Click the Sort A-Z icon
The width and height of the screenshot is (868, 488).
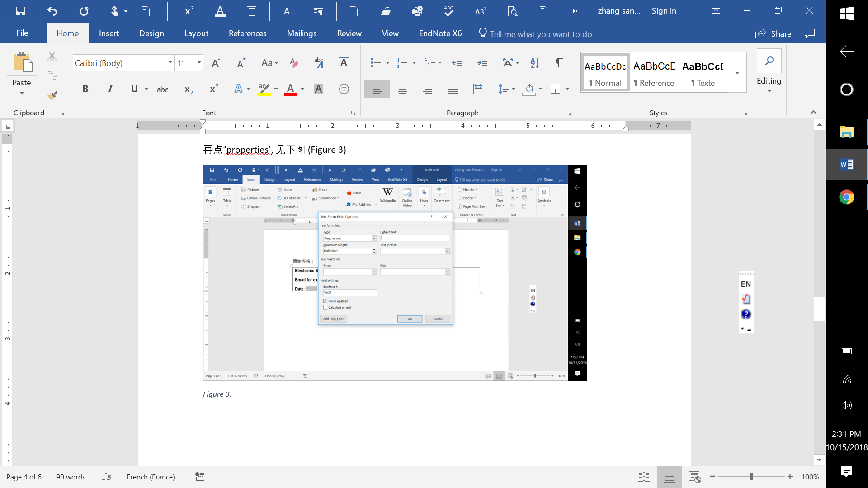(534, 63)
